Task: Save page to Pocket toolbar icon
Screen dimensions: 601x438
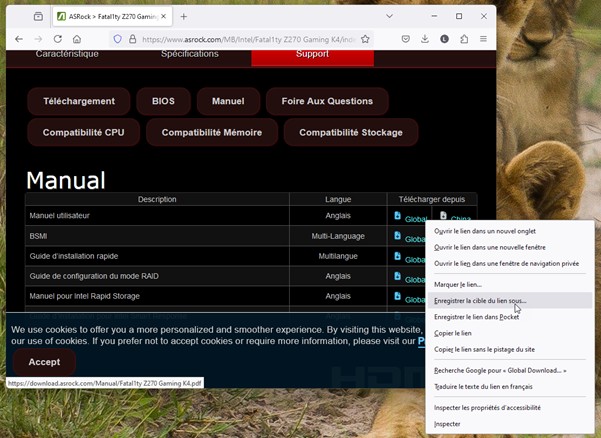Action: coord(405,39)
